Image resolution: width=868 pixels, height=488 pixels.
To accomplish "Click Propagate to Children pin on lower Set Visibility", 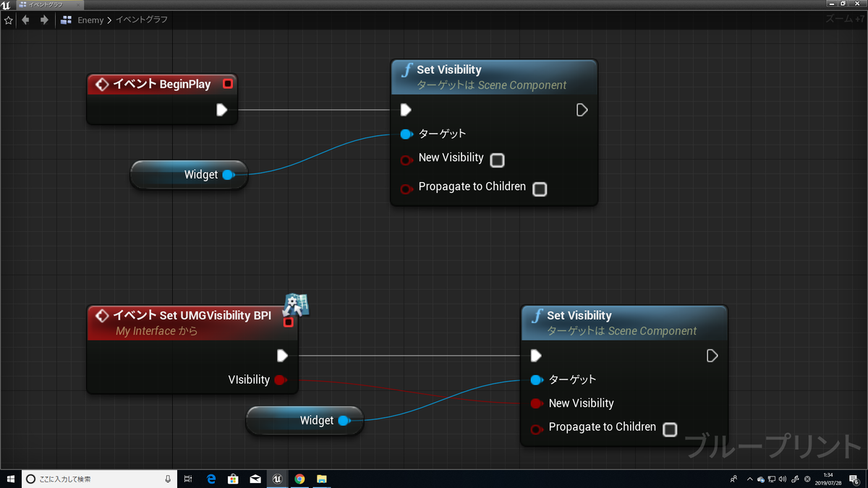I will 536,429.
